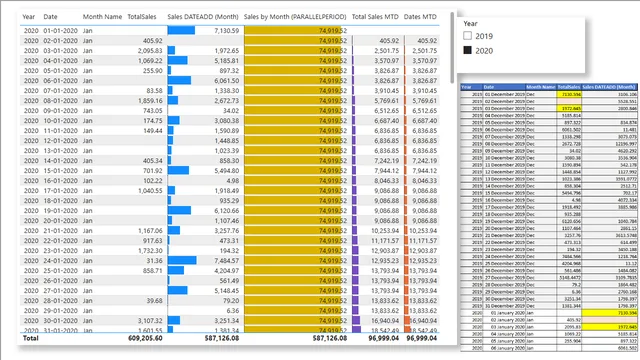Click Dates MTD value 12,935.23
This screenshot has height=360, width=640.
click(423, 261)
